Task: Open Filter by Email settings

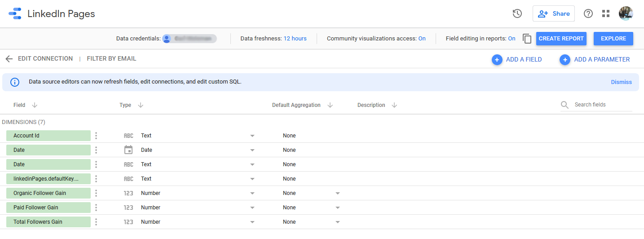Action: point(111,59)
